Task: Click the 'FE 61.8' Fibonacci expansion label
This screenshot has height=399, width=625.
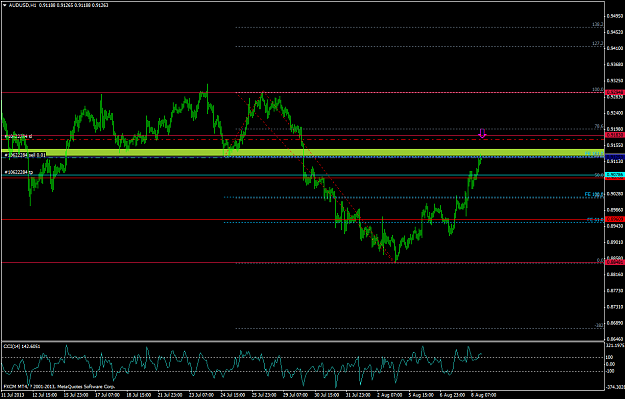Action: pyautogui.click(x=595, y=220)
